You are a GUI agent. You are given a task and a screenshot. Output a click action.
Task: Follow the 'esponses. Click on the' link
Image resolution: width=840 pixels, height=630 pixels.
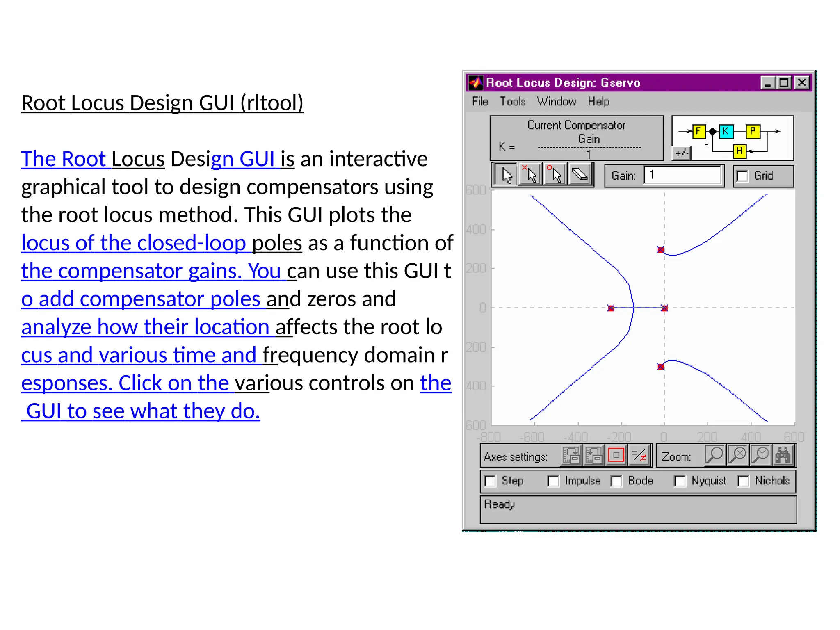pyautogui.click(x=125, y=383)
